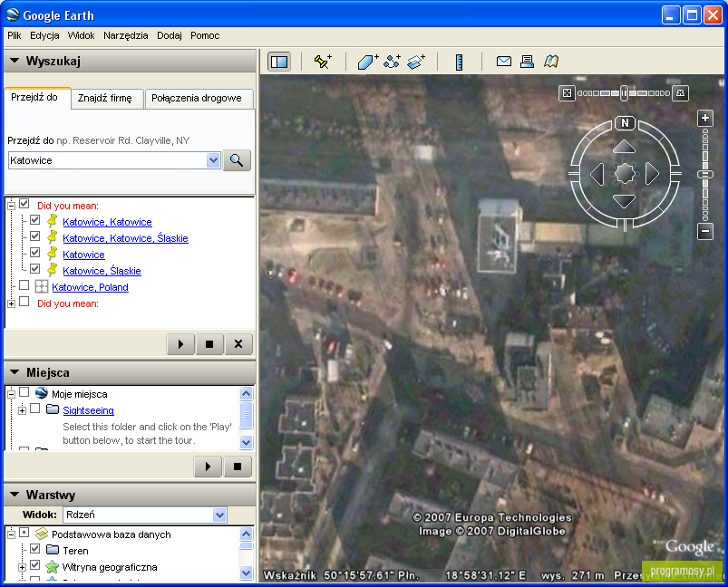This screenshot has height=587, width=728.
Task: Click the vertical zoom slider handle
Action: click(x=705, y=175)
